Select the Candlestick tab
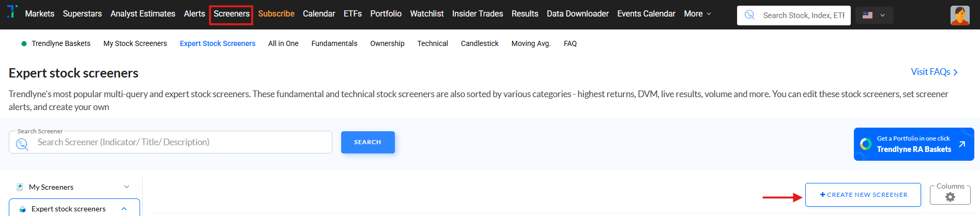 coord(479,43)
